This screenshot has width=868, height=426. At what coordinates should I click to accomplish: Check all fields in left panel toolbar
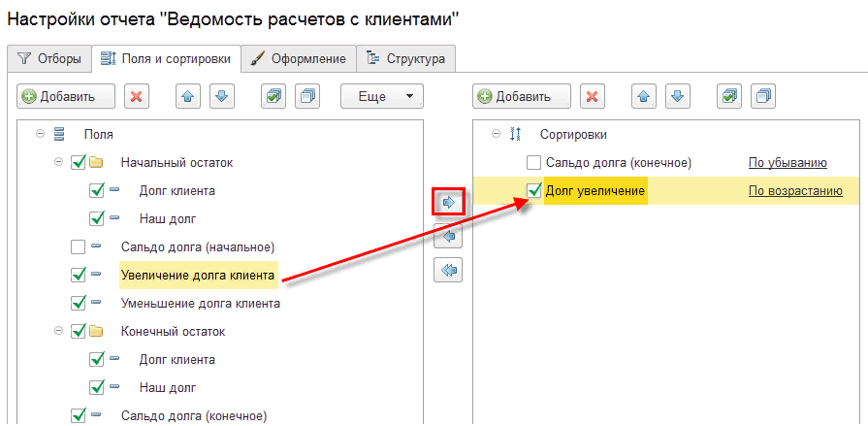pos(273,96)
